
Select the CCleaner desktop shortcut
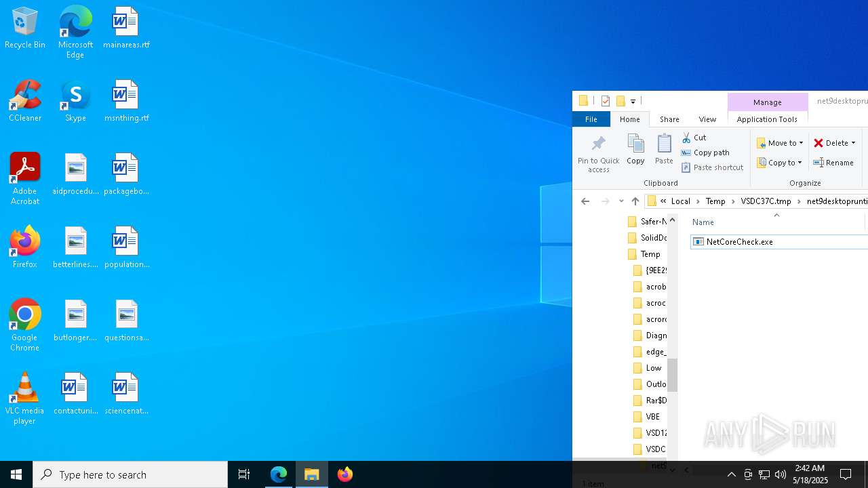pos(25,102)
